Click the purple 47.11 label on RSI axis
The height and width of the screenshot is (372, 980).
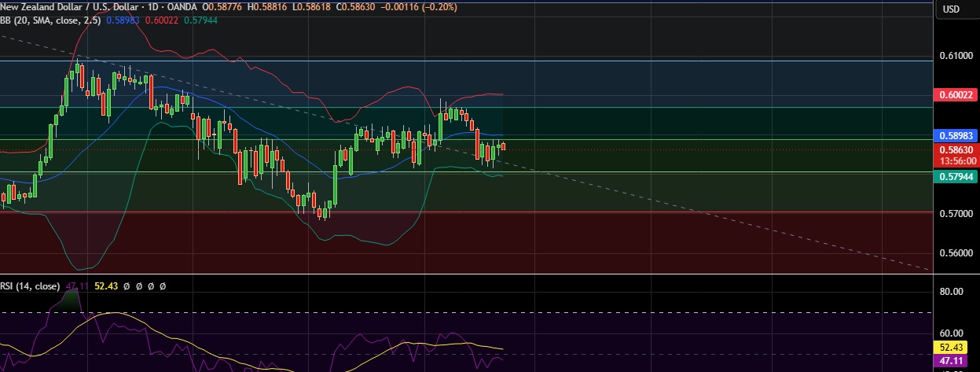[956, 361]
